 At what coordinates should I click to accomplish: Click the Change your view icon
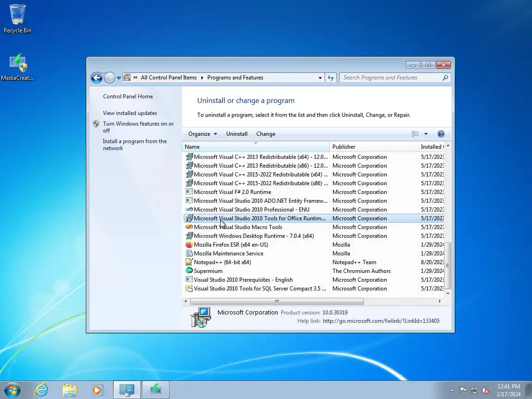[415, 133]
